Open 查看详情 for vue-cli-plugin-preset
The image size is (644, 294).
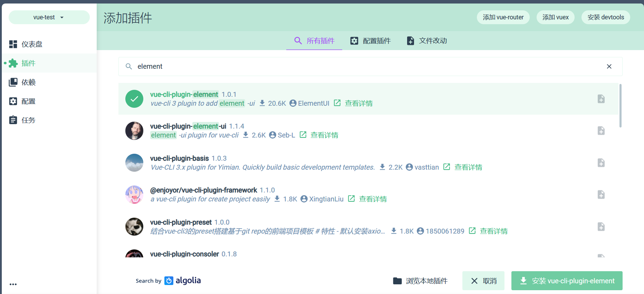[x=494, y=231]
